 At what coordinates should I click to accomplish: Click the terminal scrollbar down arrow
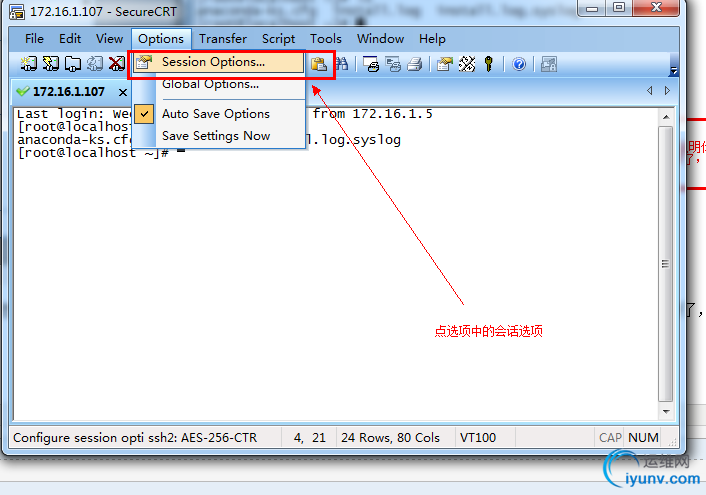pos(666,411)
